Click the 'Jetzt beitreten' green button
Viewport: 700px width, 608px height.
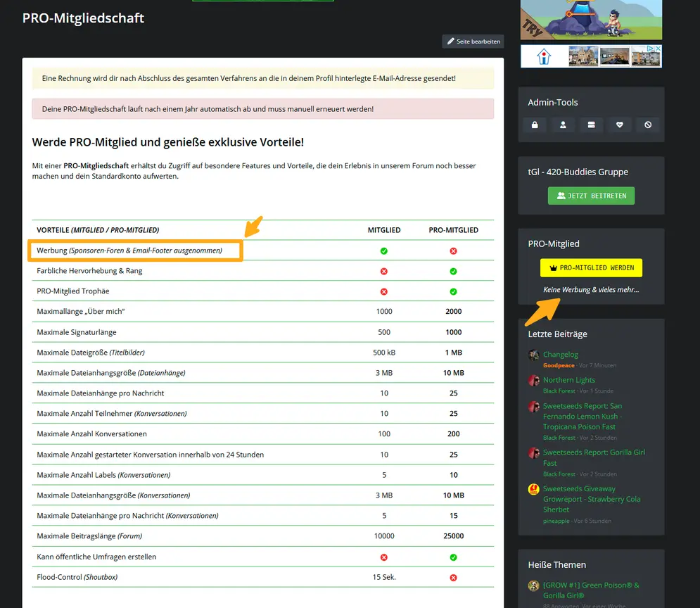click(591, 196)
